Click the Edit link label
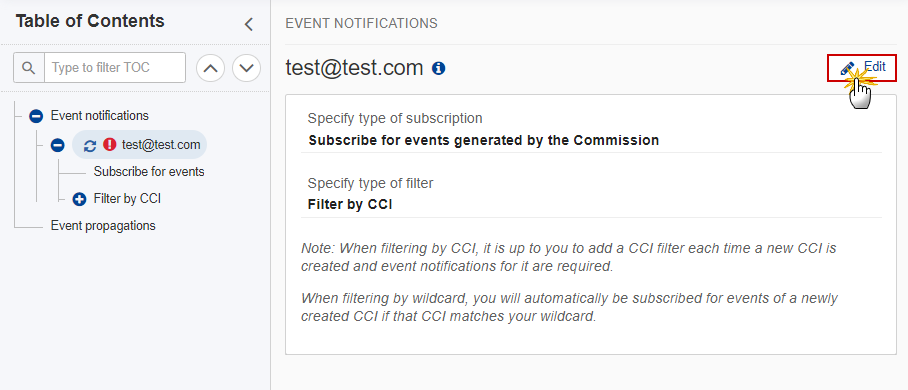 (x=875, y=67)
